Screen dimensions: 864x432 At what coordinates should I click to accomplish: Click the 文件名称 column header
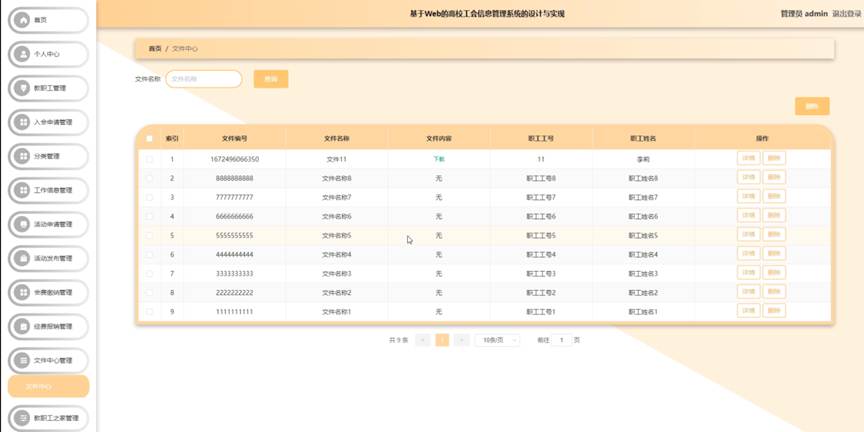pyautogui.click(x=337, y=139)
